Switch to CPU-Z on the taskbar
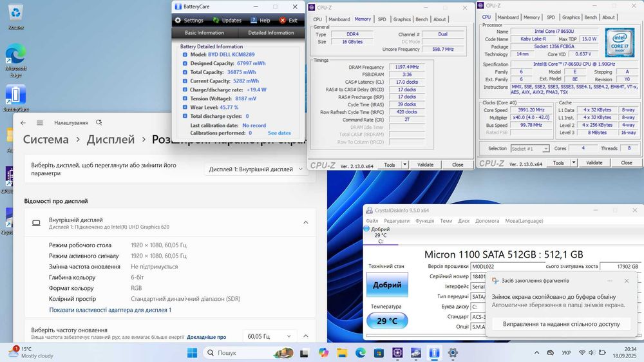The image size is (644, 362). [x=397, y=352]
